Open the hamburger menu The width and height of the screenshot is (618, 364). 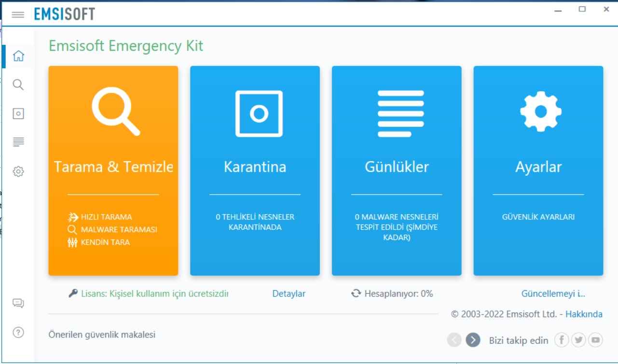pyautogui.click(x=18, y=14)
